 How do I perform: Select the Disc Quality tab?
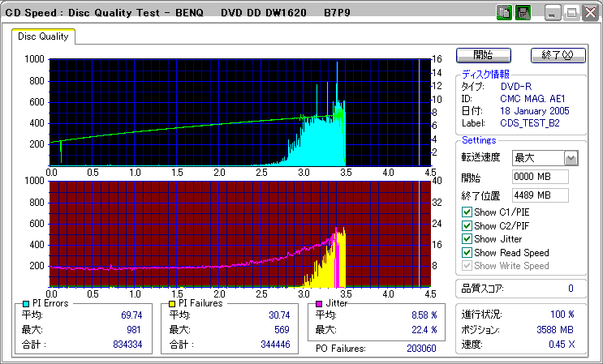click(43, 36)
